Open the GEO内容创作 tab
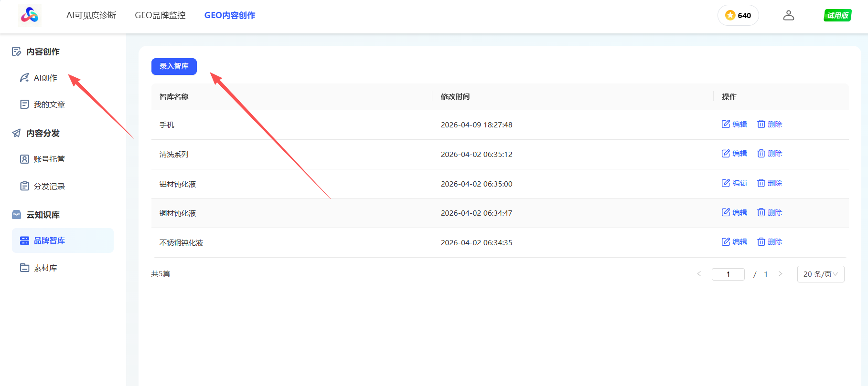The image size is (868, 386). (230, 15)
